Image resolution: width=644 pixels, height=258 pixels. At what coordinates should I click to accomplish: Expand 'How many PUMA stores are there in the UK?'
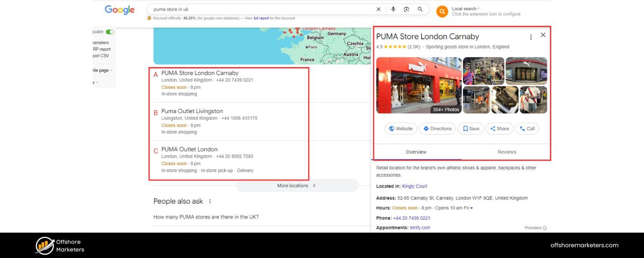click(x=206, y=217)
